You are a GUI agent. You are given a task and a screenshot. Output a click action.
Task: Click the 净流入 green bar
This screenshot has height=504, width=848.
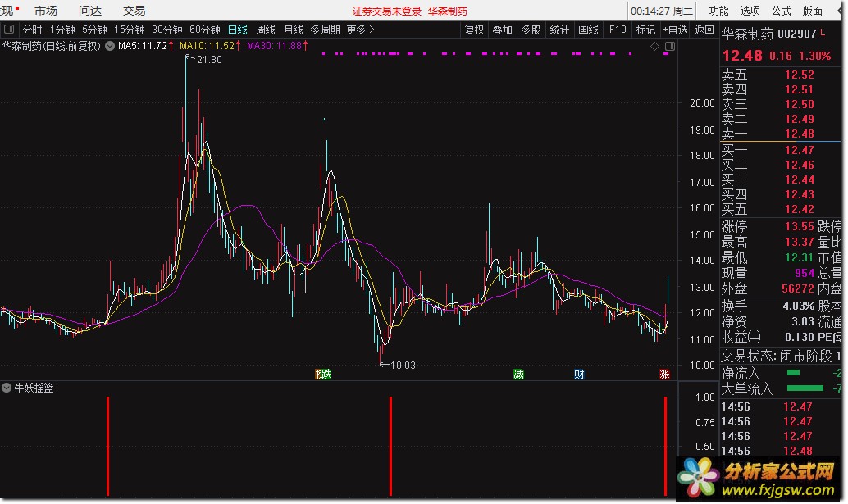[793, 373]
